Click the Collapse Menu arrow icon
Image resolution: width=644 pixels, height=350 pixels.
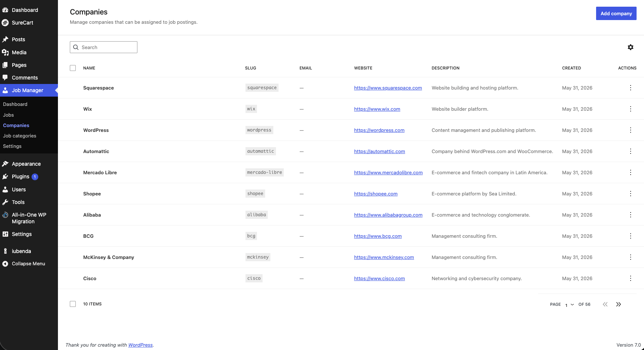tap(5, 264)
